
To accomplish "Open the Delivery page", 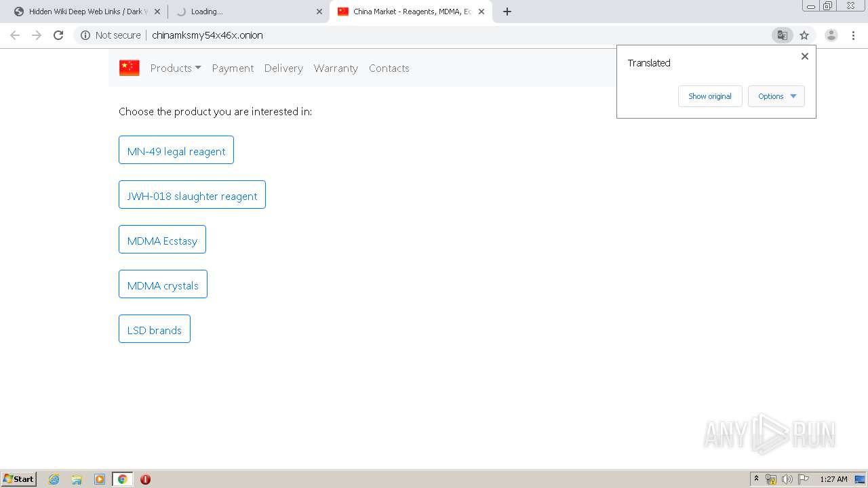I will (x=283, y=68).
